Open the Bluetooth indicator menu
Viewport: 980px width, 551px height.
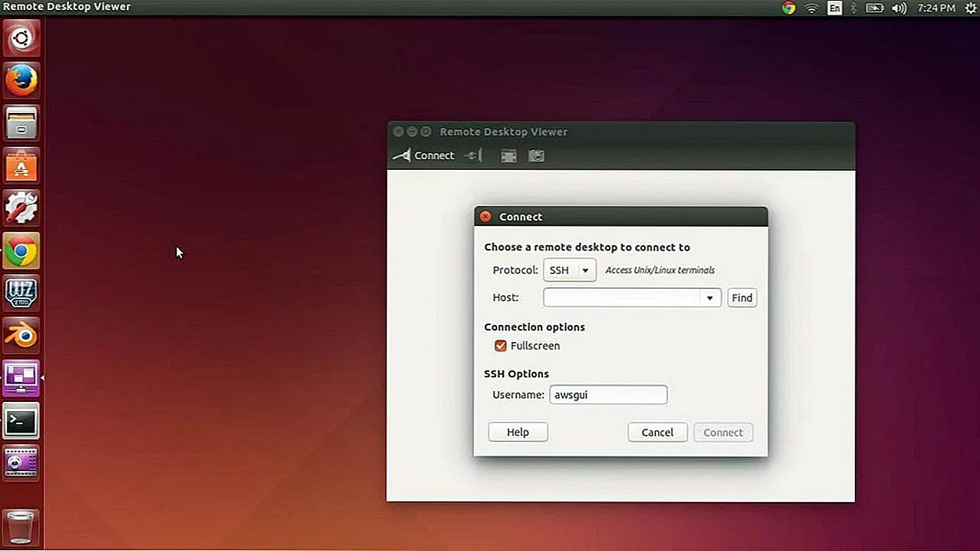[853, 8]
